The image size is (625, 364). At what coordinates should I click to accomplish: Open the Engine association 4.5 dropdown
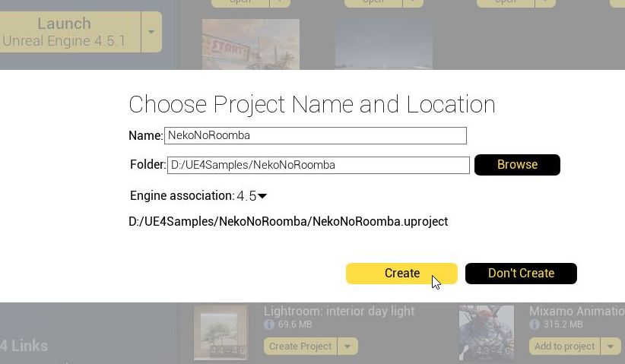click(x=252, y=196)
